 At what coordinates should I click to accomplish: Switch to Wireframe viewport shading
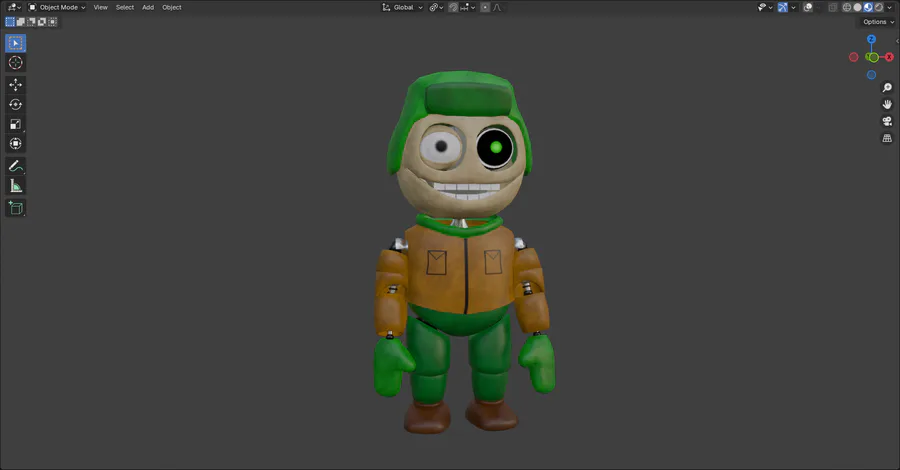(x=847, y=7)
